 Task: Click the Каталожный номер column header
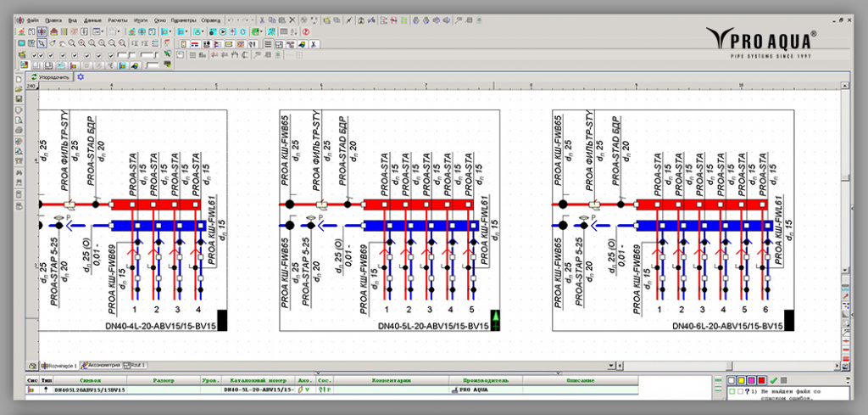259,381
